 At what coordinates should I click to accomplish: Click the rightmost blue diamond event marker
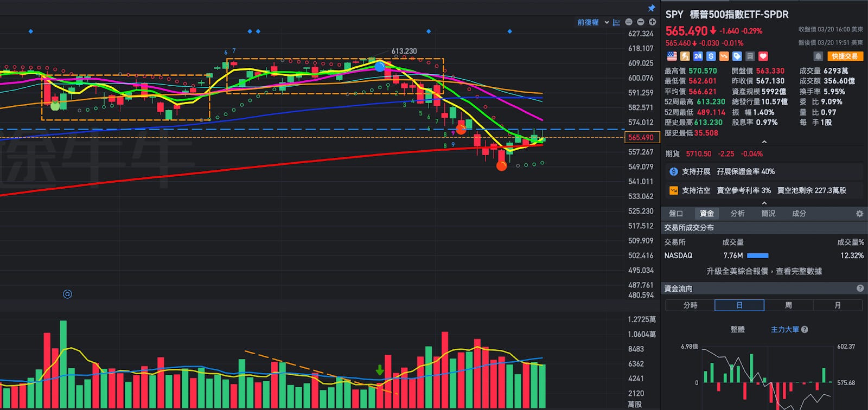[x=509, y=31]
